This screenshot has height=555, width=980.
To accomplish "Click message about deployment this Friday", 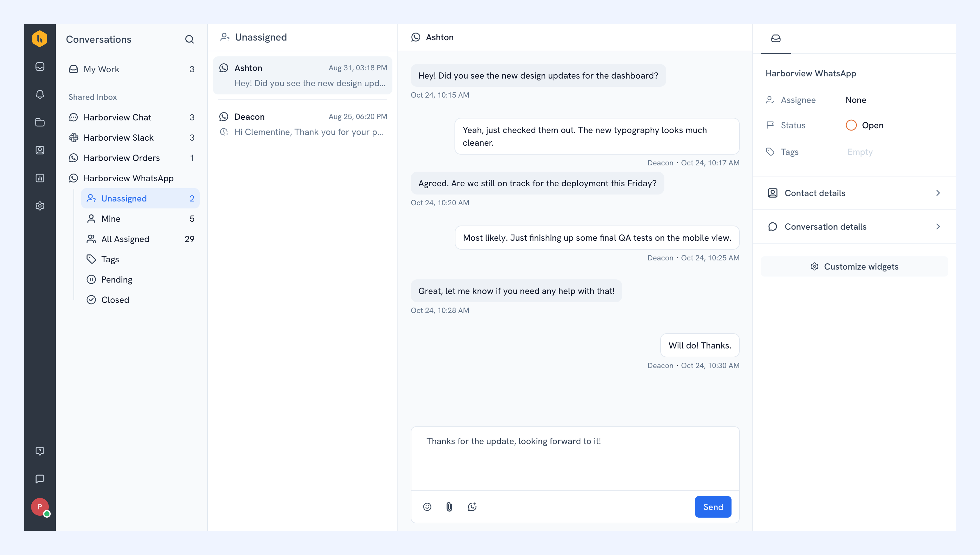I will [537, 183].
